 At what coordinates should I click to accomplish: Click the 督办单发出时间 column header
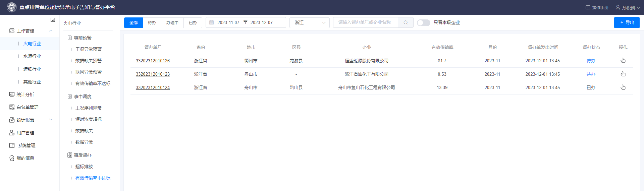(543, 47)
